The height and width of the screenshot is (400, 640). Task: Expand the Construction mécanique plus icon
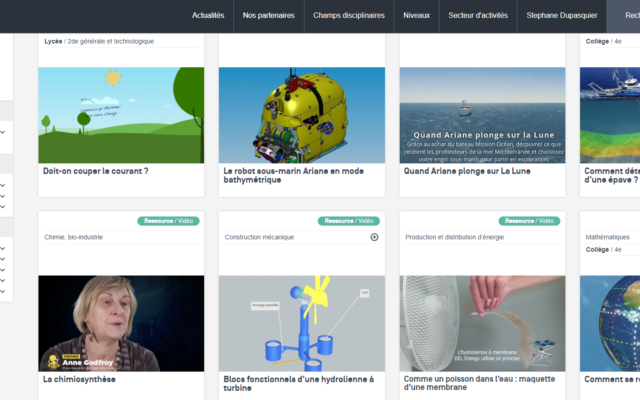click(374, 237)
